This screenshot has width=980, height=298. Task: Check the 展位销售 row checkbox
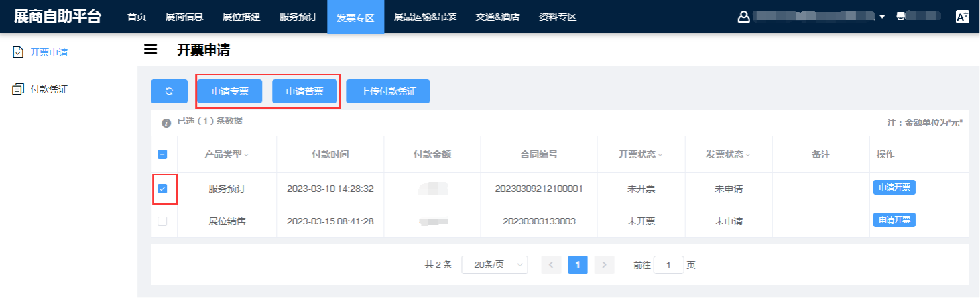pyautogui.click(x=162, y=221)
